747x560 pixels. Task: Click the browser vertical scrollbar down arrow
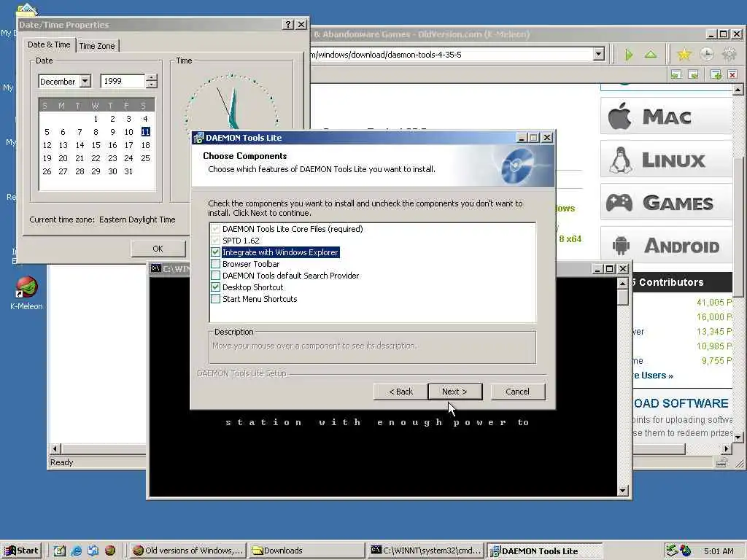coord(738,436)
